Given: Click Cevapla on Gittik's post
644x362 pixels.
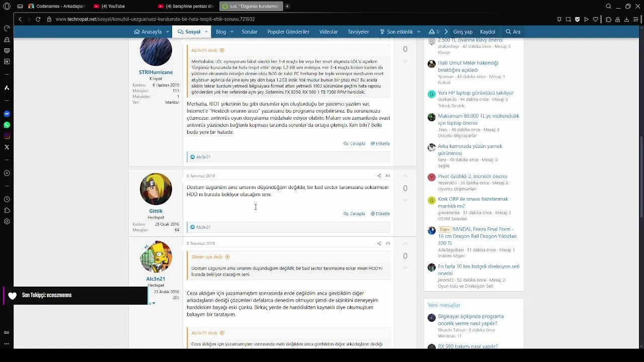Looking at the screenshot, I should pyautogui.click(x=355, y=214).
